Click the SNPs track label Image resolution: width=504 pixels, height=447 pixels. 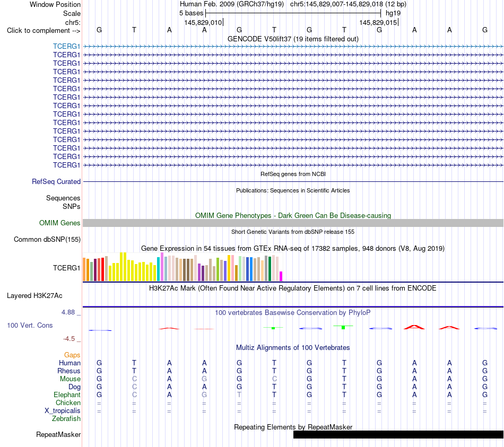[72, 207]
